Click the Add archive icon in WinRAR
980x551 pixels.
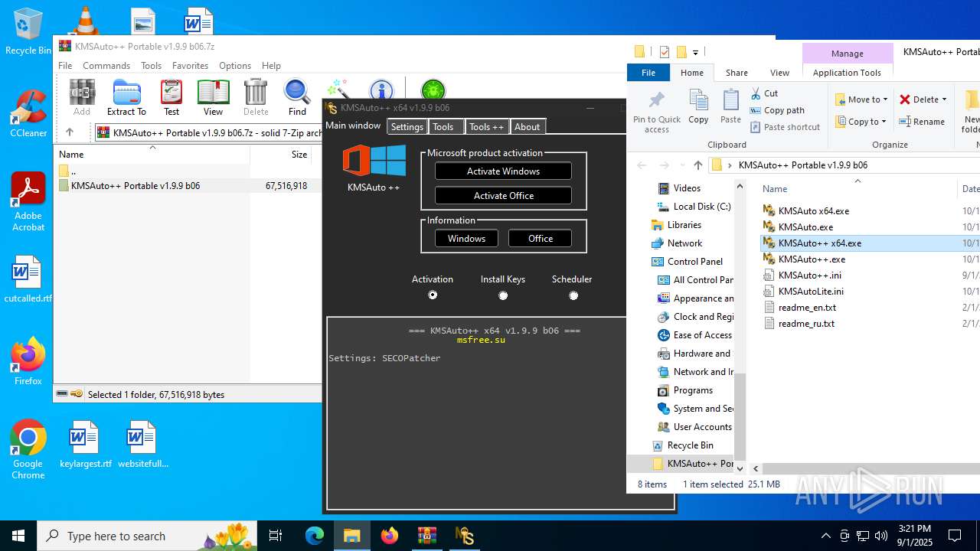click(82, 97)
